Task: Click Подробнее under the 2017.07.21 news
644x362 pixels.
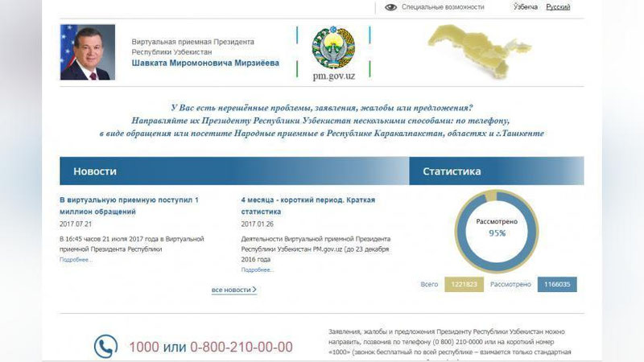Action: coord(76,260)
